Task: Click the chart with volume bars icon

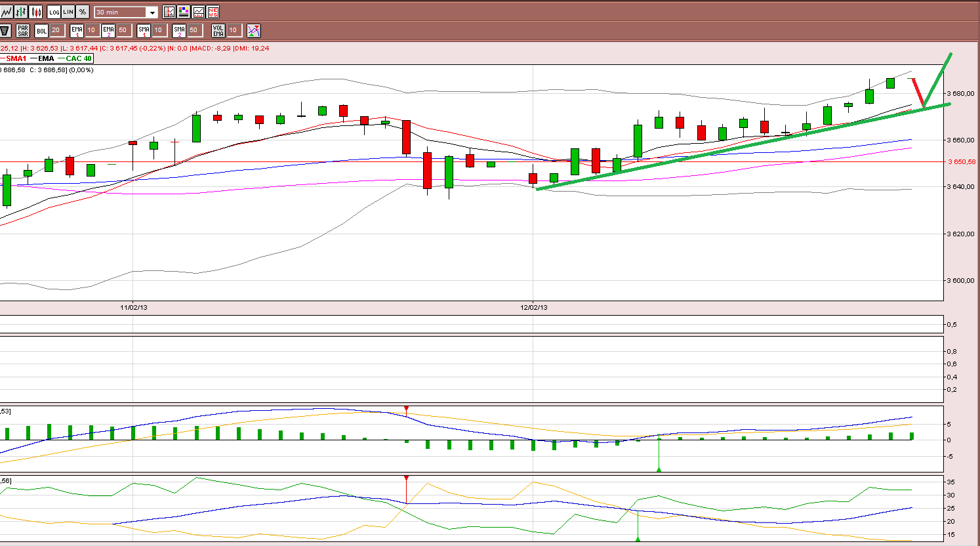Action: point(198,12)
